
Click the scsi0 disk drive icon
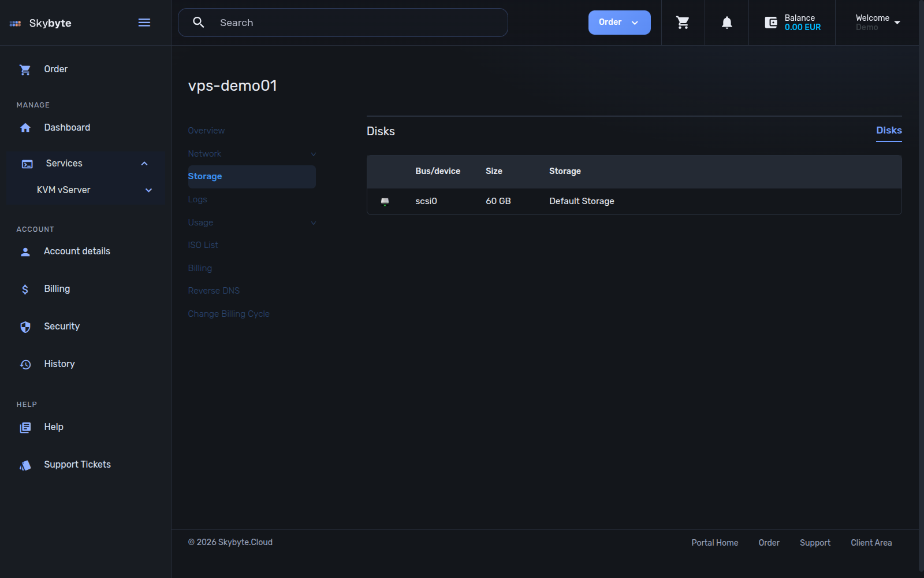pyautogui.click(x=385, y=201)
